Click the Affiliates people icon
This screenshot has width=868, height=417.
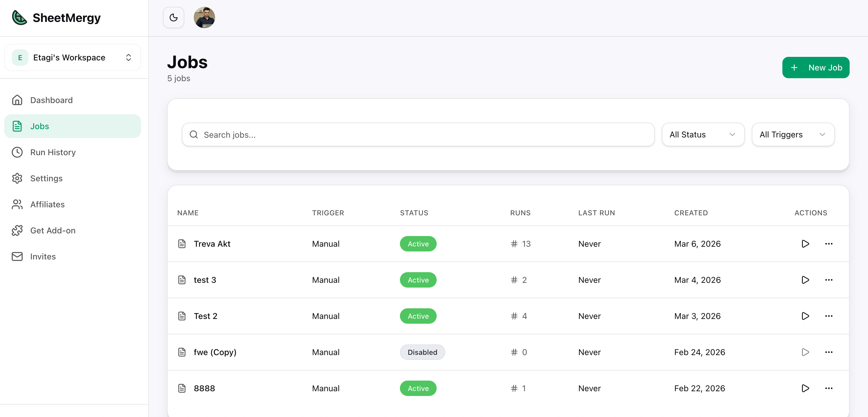pos(17,204)
